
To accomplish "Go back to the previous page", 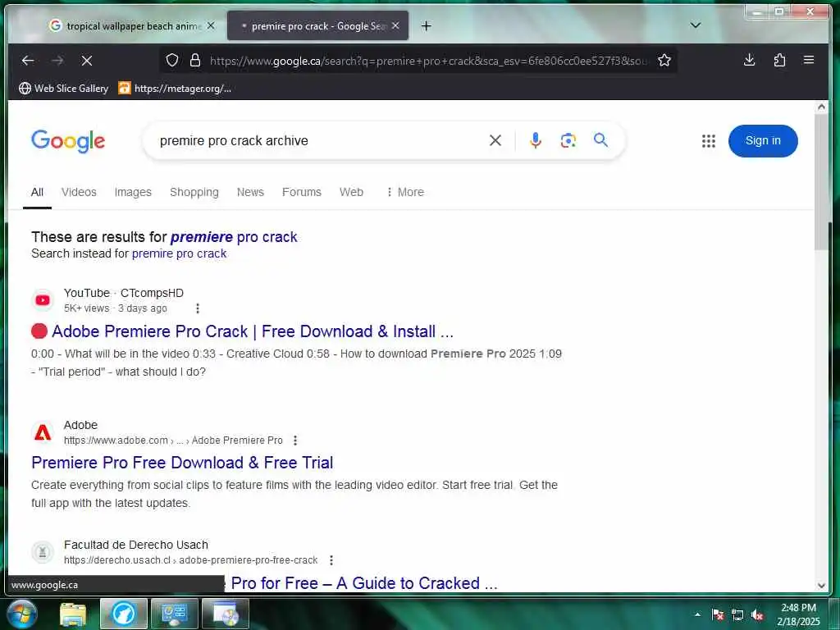I will 28,61.
